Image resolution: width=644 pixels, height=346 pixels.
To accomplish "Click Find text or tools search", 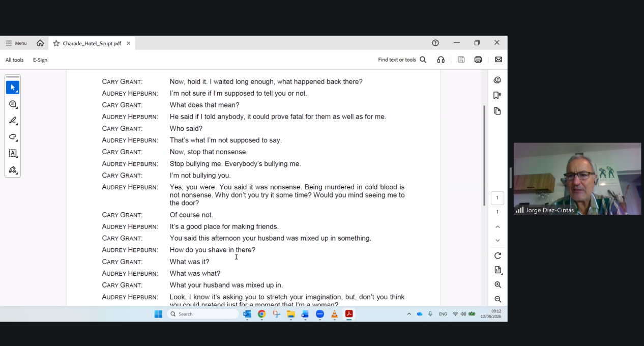I will (402, 60).
